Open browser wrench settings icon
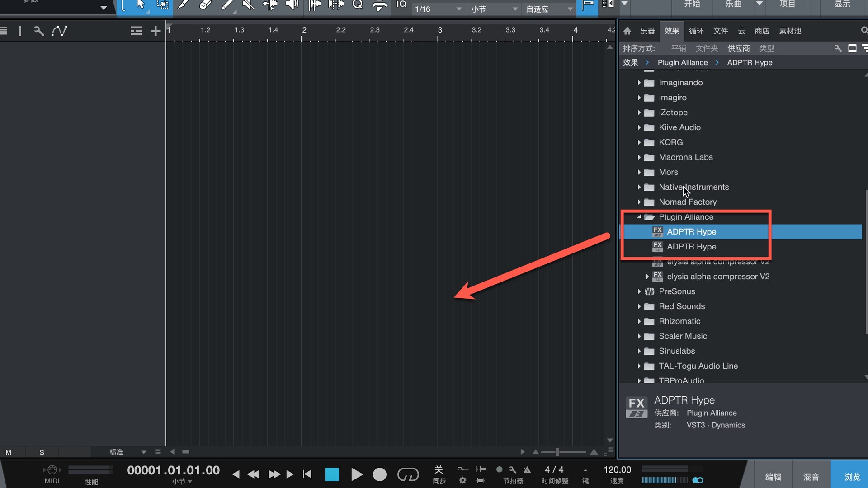 (x=838, y=48)
